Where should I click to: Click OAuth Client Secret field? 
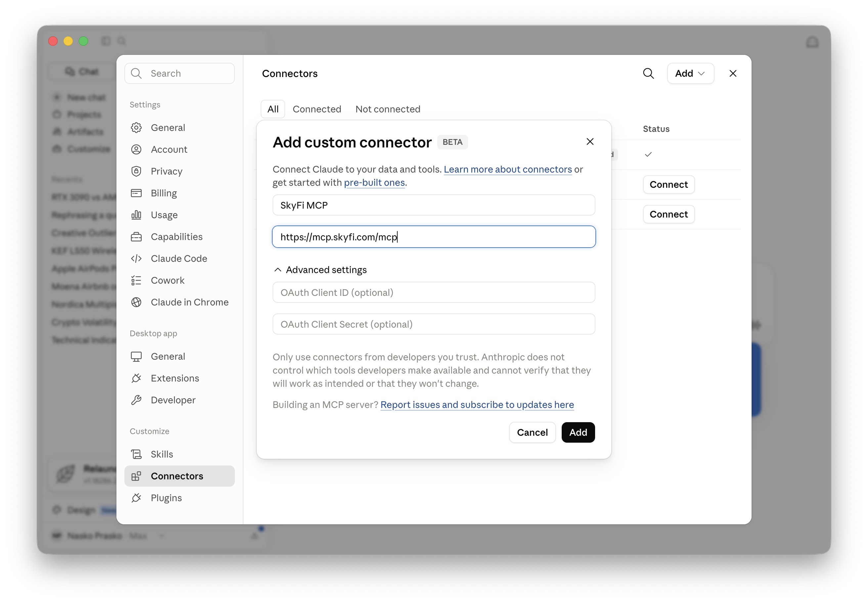coord(434,325)
